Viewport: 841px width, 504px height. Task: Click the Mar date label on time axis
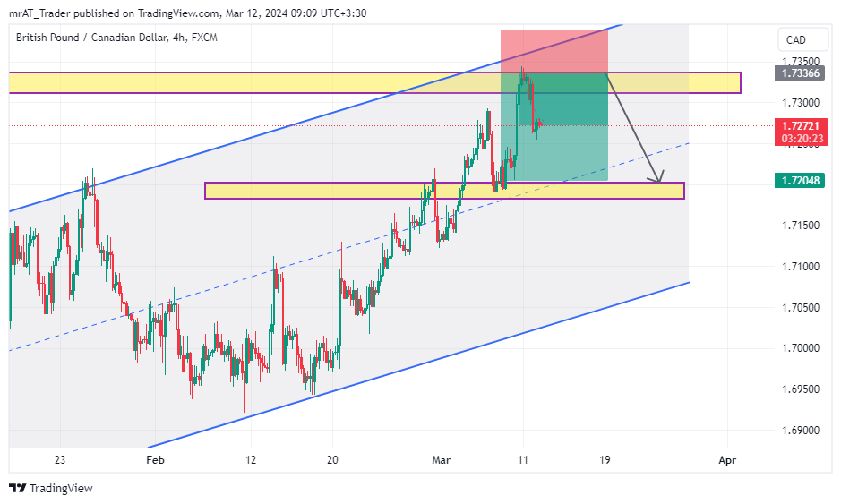[442, 460]
